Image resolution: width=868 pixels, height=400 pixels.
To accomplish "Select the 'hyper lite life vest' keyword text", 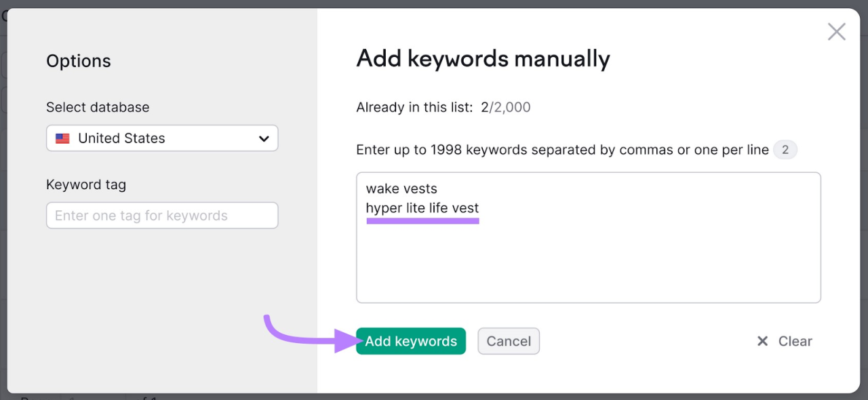I will point(422,208).
